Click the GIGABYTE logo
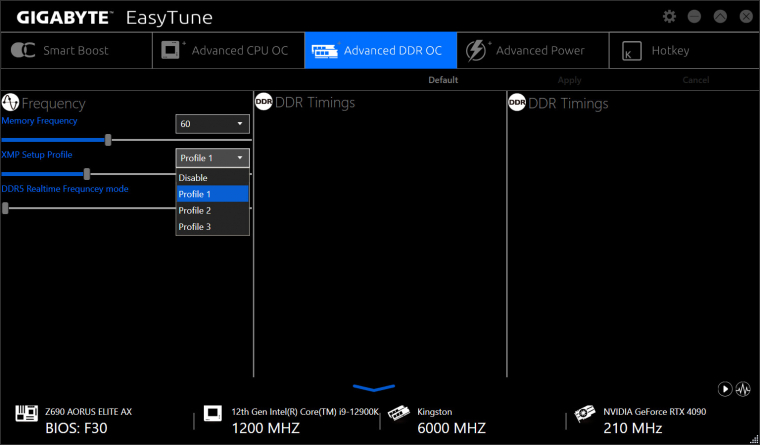This screenshot has width=760, height=445. coord(64,18)
